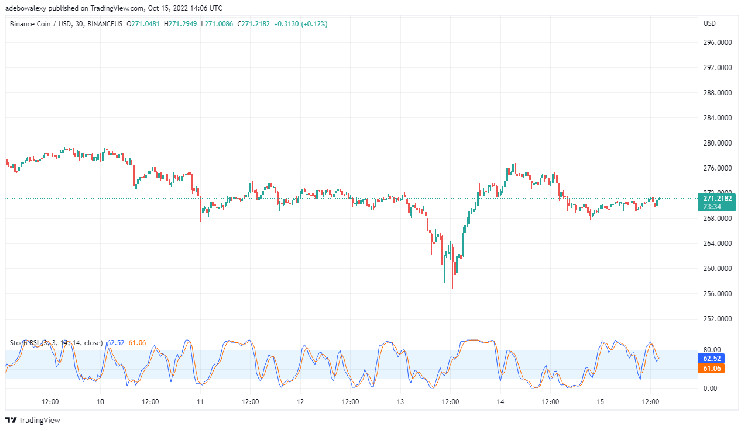Click the bar countdown timer 23:54
This screenshot has width=745, height=431.
pos(711,206)
